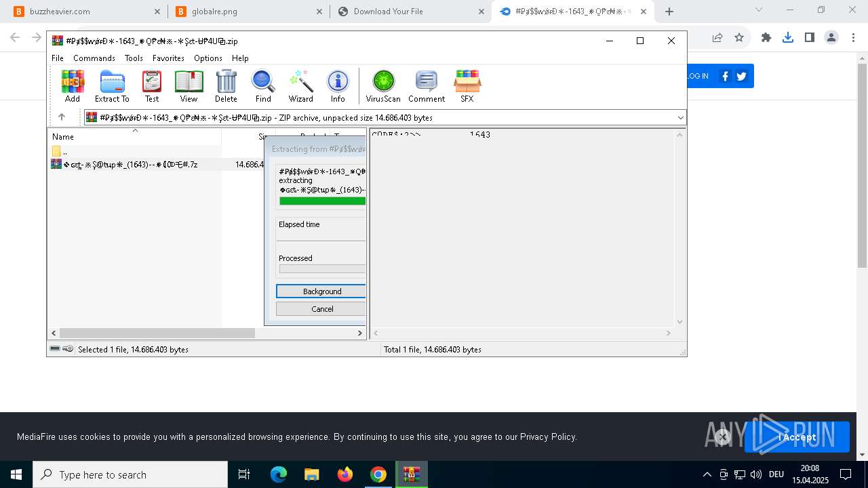Click the status text 'Total 1 file, 14.686.403 bytes'
This screenshot has height=488, width=868.
pos(433,350)
